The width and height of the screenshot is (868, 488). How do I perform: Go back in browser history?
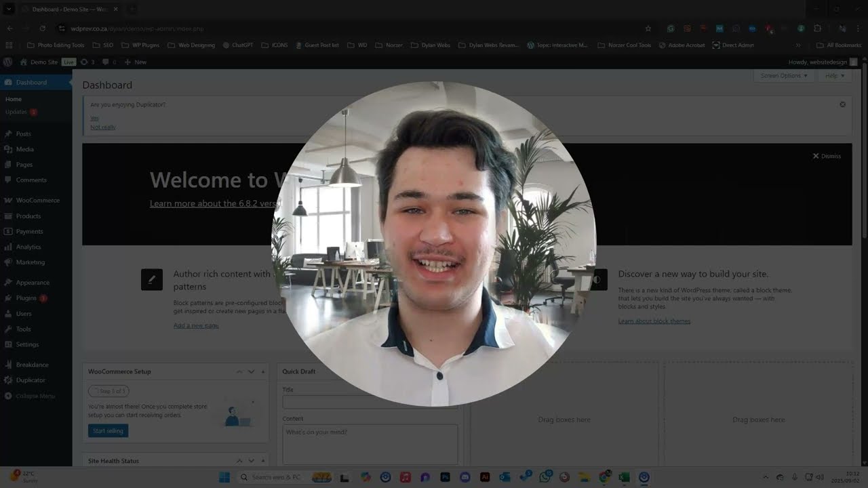pyautogui.click(x=9, y=28)
